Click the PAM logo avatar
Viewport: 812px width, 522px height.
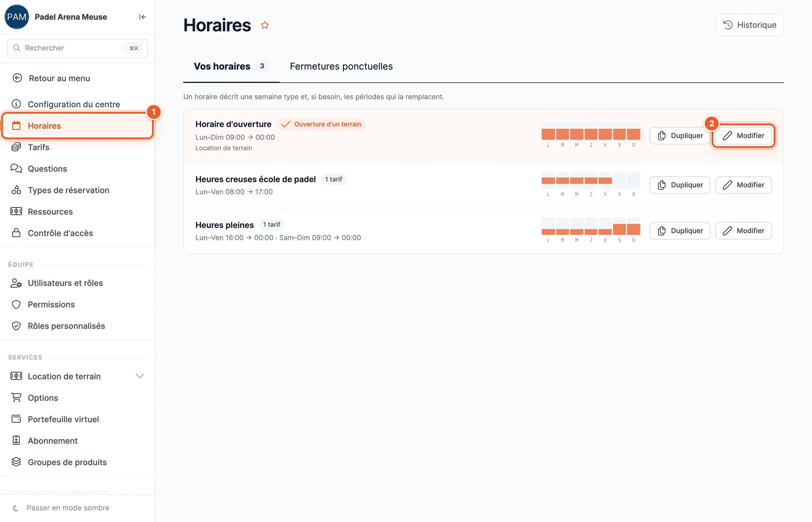tap(17, 17)
